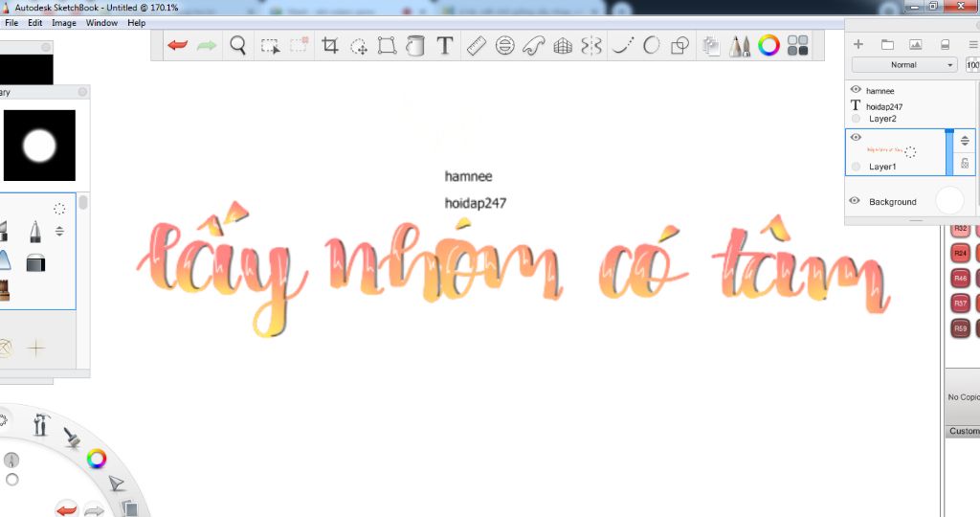This screenshot has height=517, width=980.
Task: Click the red Undo arrow in top toolbar
Action: coord(177,46)
